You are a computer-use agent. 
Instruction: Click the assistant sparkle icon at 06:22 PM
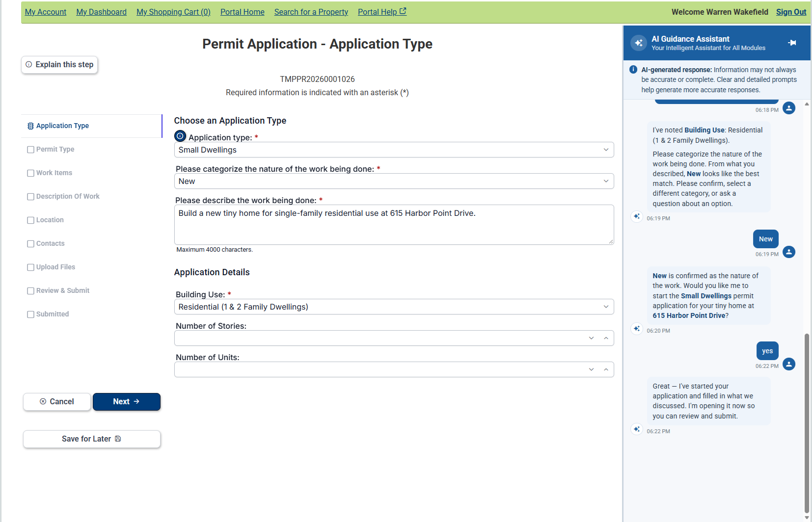(637, 429)
